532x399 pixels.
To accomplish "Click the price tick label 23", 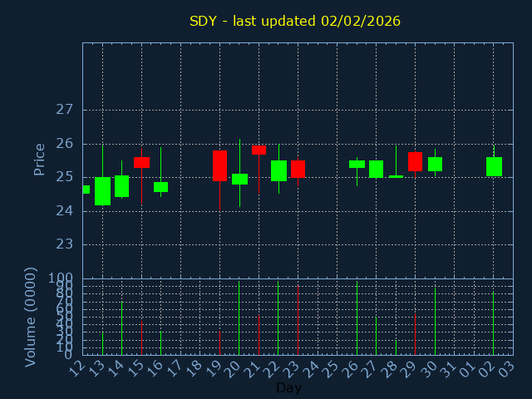I will click(x=65, y=244).
